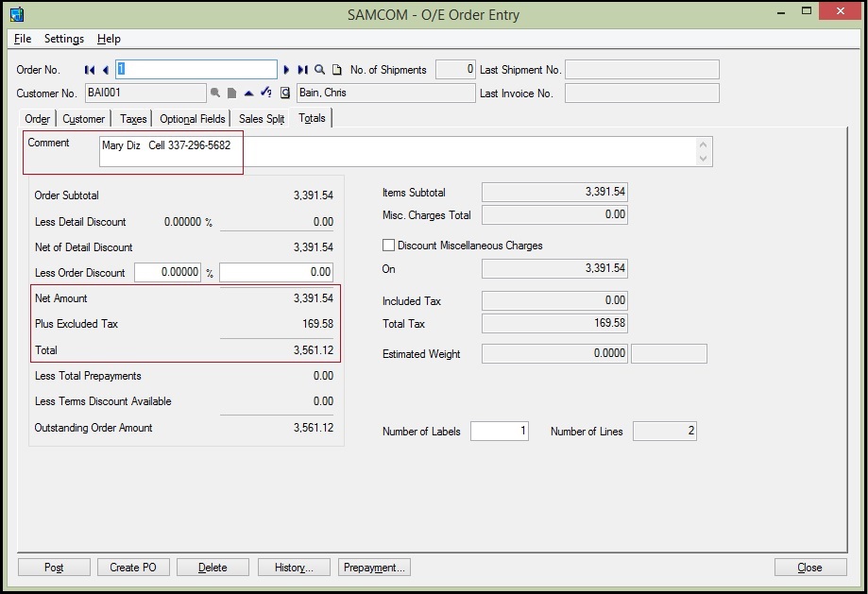Tick the Discount Miscellaneous Charges checkbox

tap(388, 246)
